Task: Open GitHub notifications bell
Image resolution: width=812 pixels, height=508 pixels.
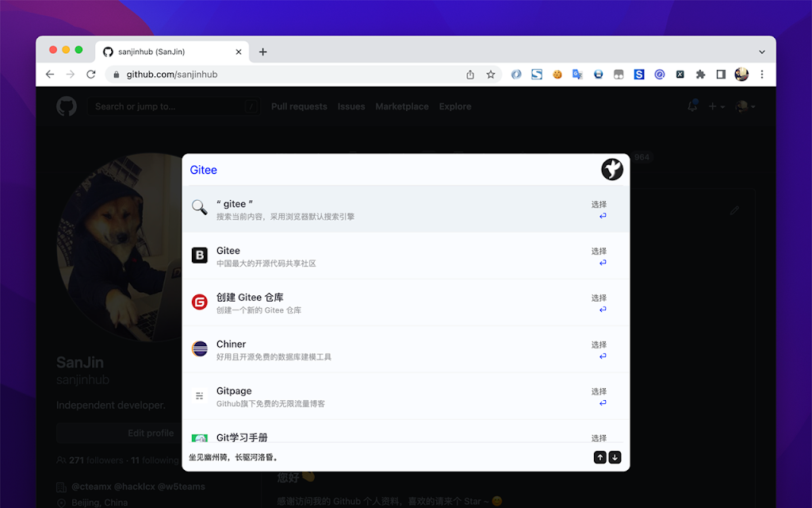Action: click(x=692, y=106)
